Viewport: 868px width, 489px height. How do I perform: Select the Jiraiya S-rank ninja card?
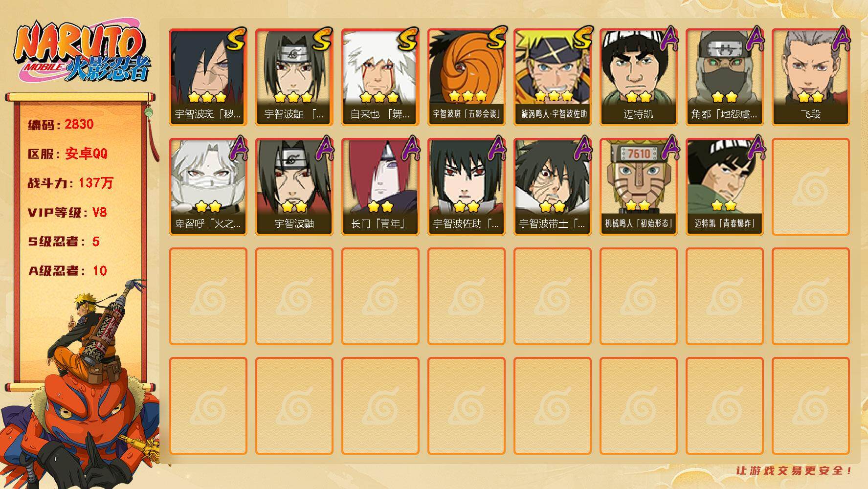[380, 77]
